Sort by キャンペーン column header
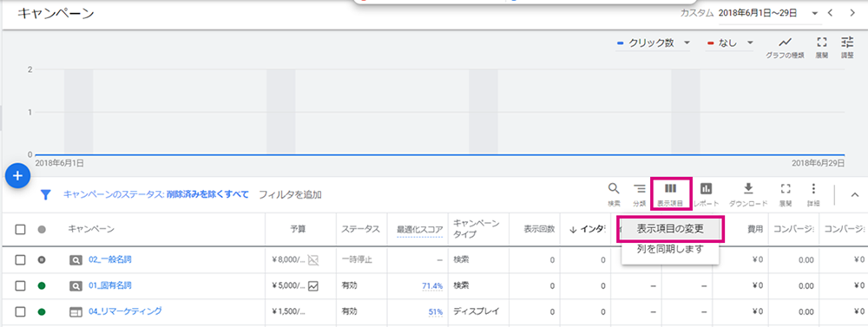The width and height of the screenshot is (868, 327). [91, 229]
